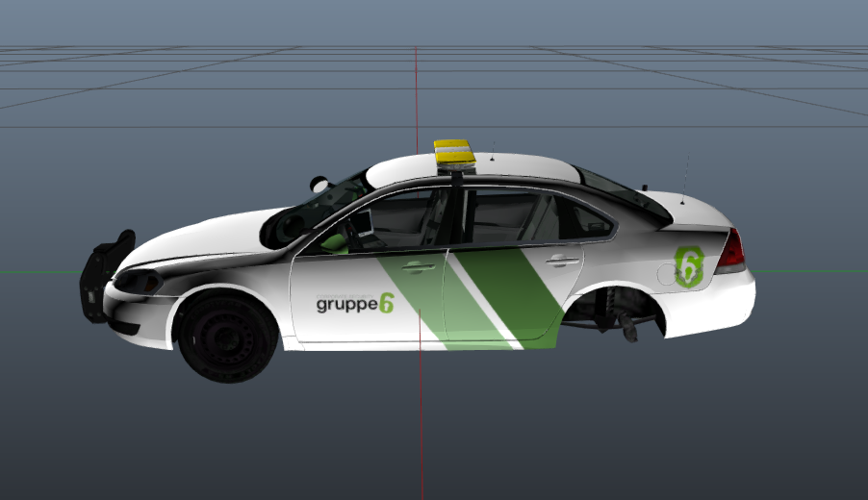This screenshot has width=868, height=500.
Task: Click the exposed rear wheel hub
Action: pos(616,315)
